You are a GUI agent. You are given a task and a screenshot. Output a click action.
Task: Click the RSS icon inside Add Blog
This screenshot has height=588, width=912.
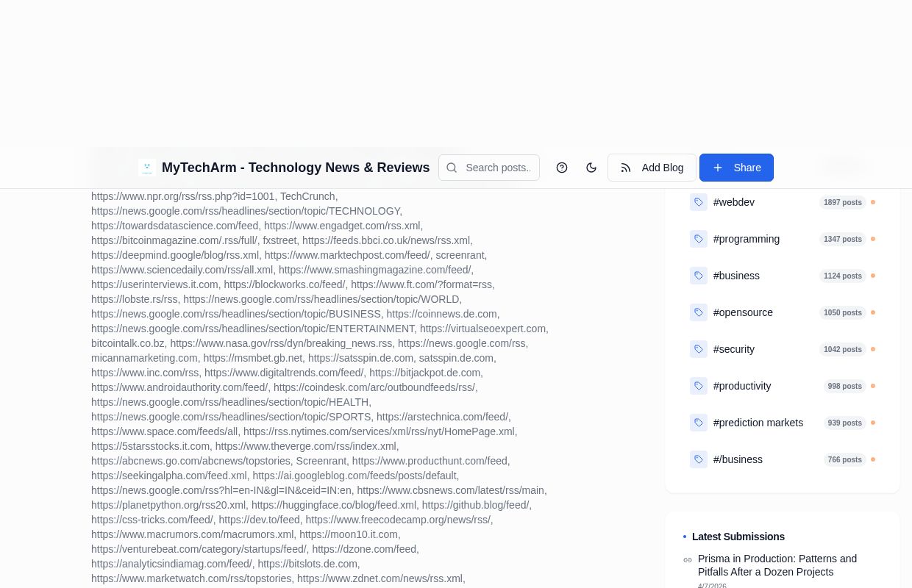tap(626, 168)
